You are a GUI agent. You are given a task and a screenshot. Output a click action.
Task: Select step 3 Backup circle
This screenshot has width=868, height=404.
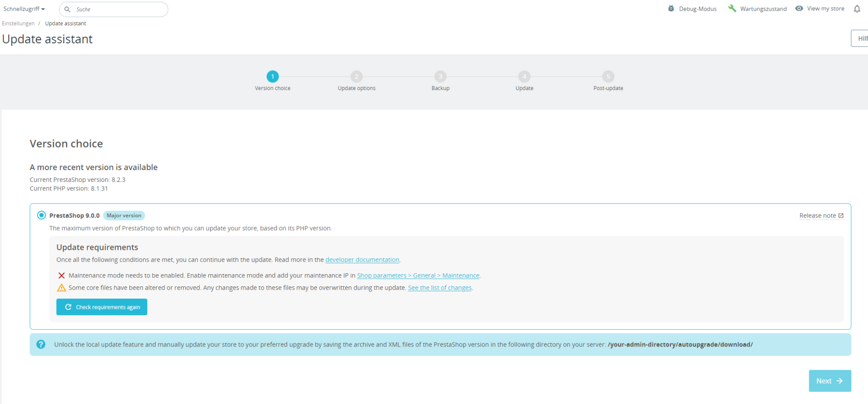coord(440,76)
